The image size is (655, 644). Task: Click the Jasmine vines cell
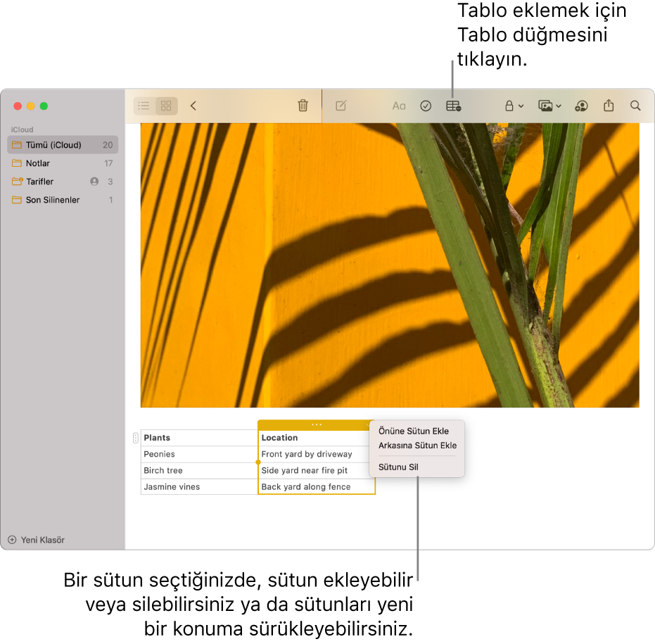click(199, 487)
